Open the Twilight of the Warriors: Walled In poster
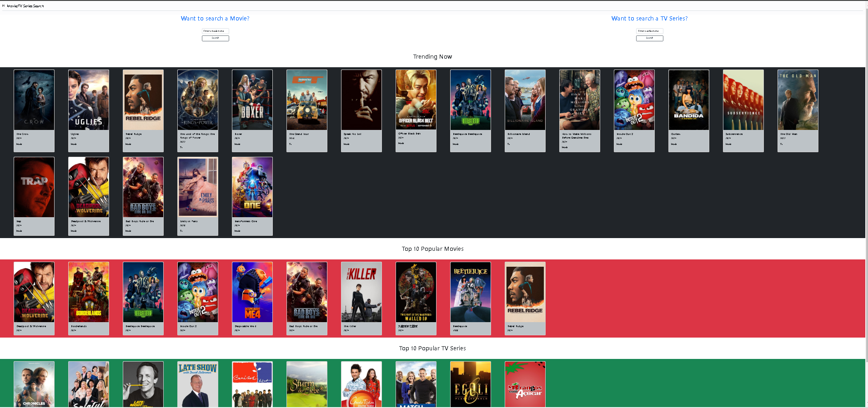 [416, 292]
